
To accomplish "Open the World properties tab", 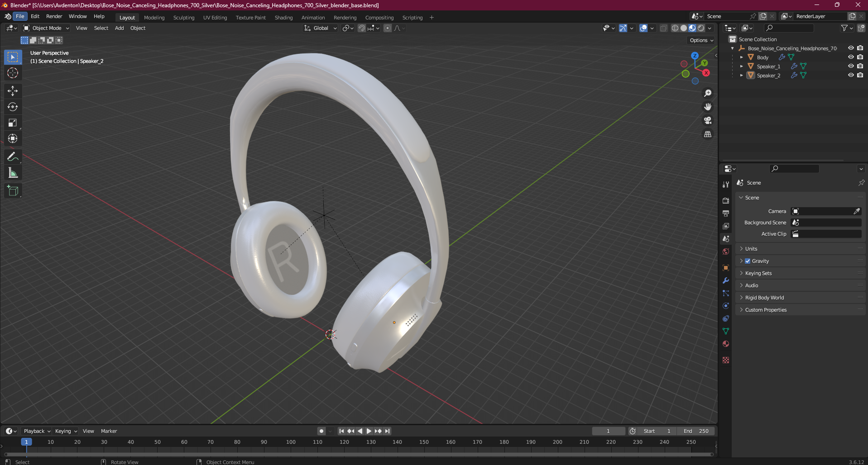I will pyautogui.click(x=726, y=251).
